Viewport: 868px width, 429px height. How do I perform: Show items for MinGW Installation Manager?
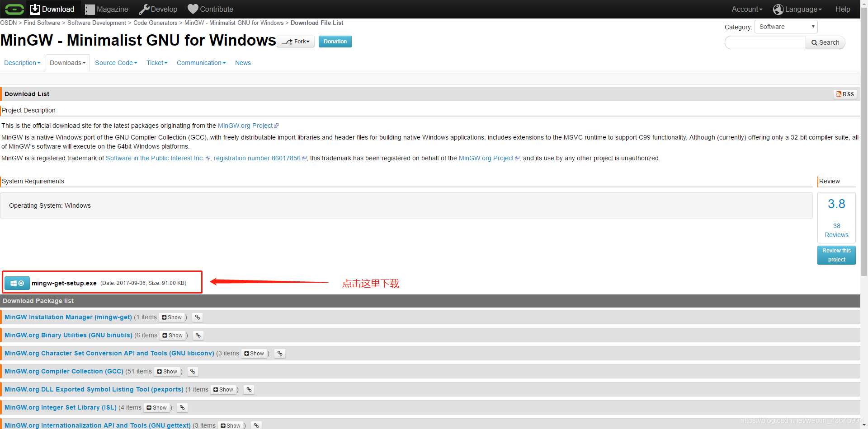point(172,317)
